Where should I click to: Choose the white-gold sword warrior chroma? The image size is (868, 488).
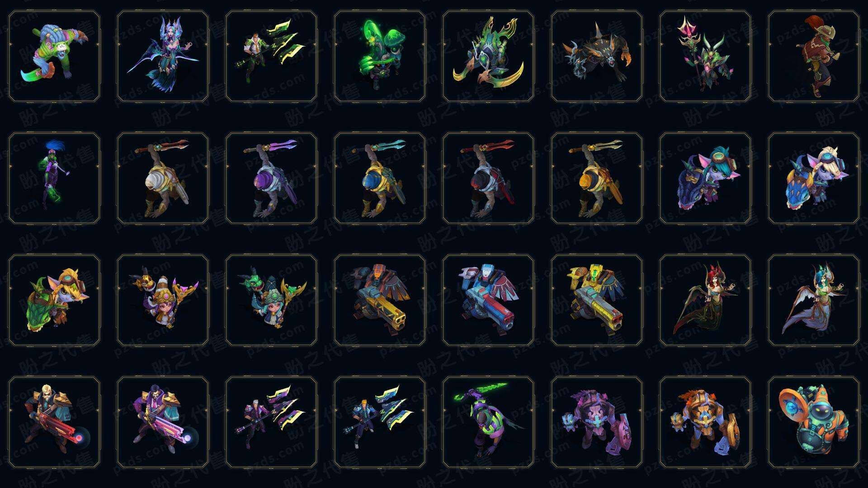(x=163, y=178)
